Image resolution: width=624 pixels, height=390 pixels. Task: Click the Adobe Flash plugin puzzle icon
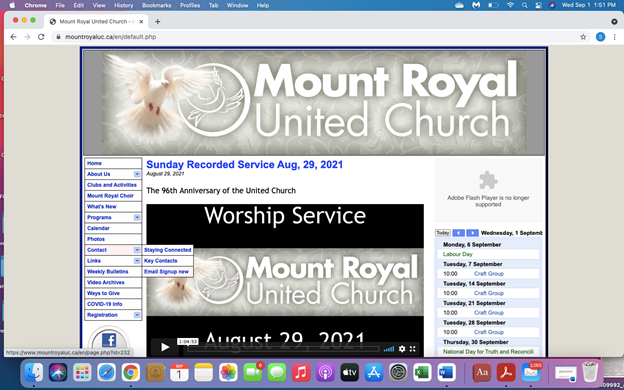click(488, 180)
